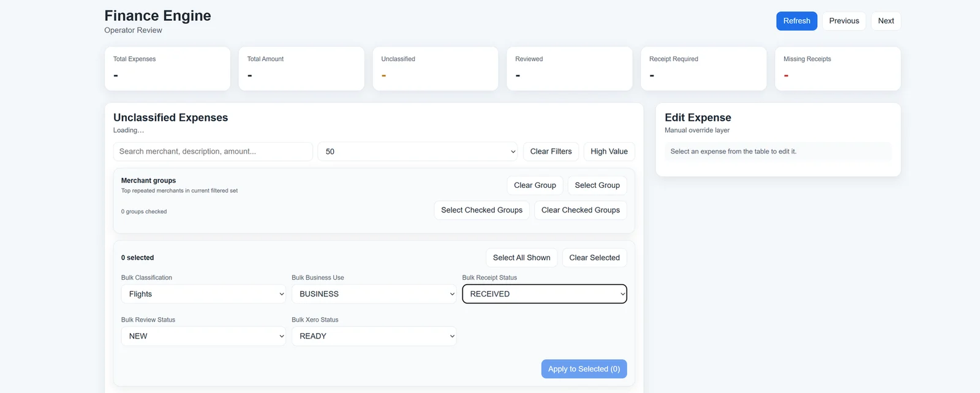Click 'Select an expense from the table' message
The width and height of the screenshot is (980, 393).
click(x=733, y=151)
